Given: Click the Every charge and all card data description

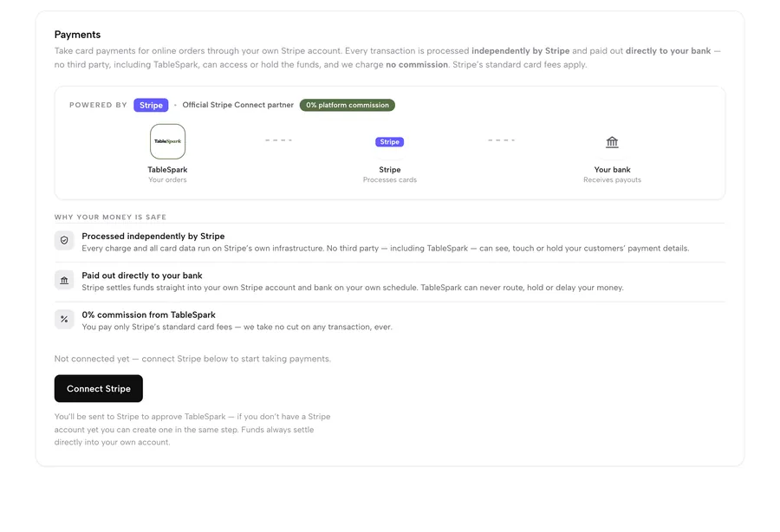Looking at the screenshot, I should click(386, 248).
